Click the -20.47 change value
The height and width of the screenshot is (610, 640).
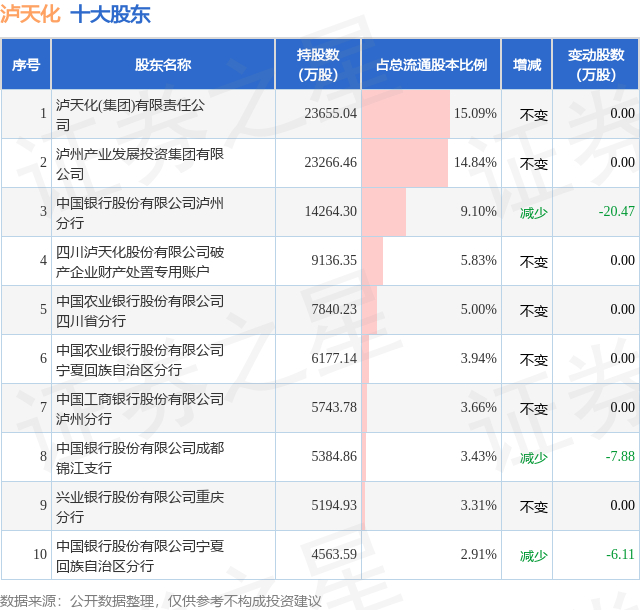click(x=612, y=211)
